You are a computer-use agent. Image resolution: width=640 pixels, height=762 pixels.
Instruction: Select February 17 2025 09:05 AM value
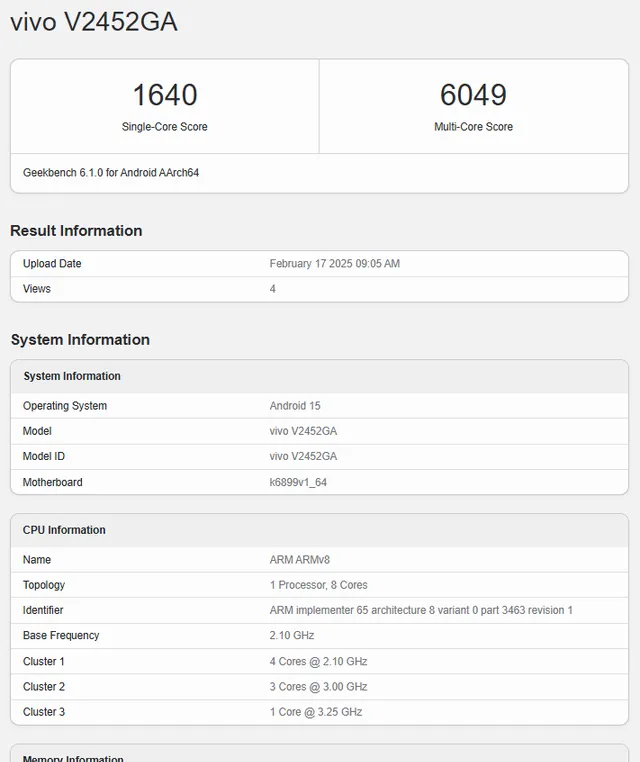pos(335,263)
